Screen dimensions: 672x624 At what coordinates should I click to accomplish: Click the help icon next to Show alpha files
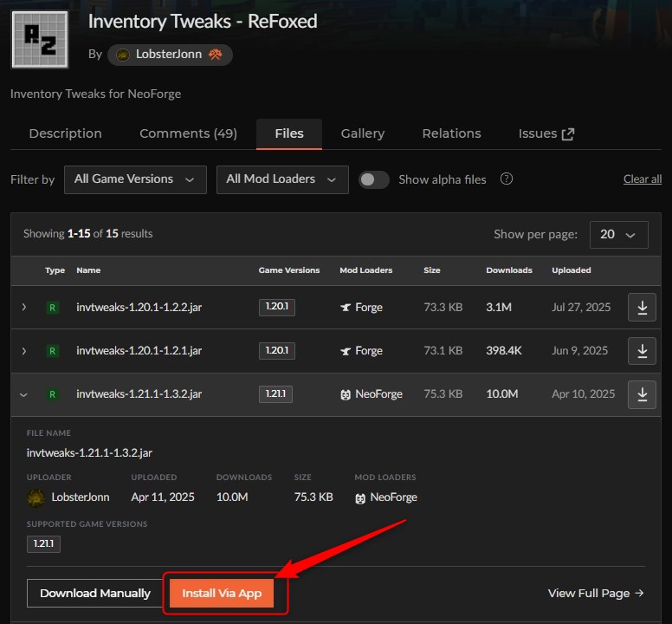click(x=506, y=179)
